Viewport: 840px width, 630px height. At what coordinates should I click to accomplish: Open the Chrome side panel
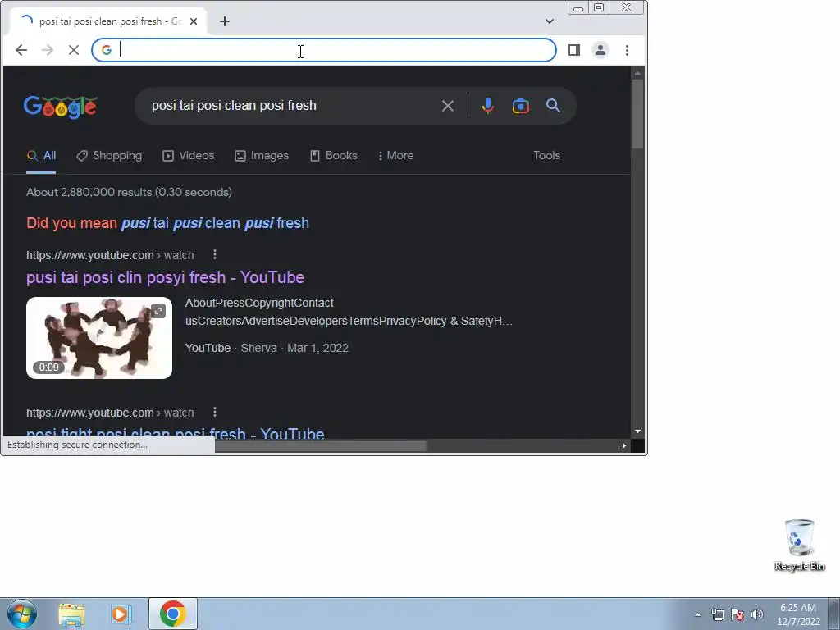(x=574, y=50)
